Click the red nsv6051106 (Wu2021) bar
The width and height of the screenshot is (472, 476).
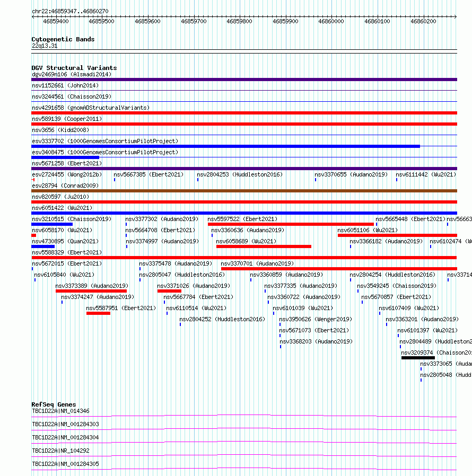click(397, 235)
